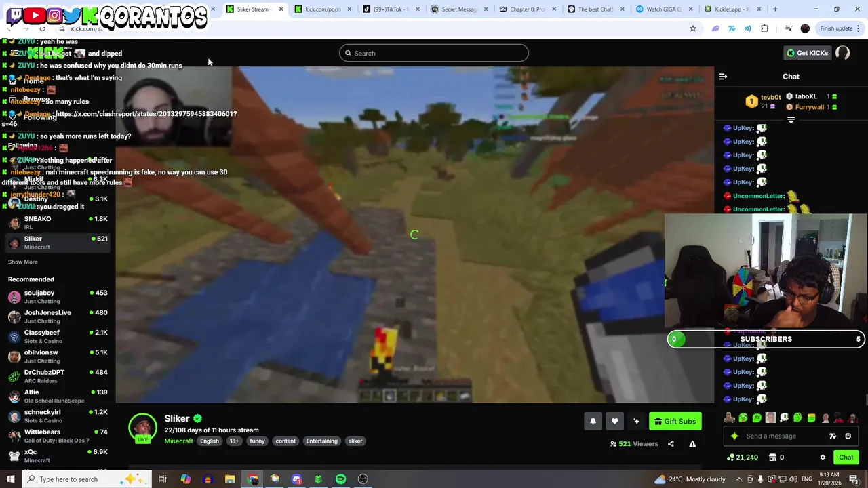Image resolution: width=868 pixels, height=488 pixels.
Task: Open chat settings gear icon
Action: click(x=823, y=457)
